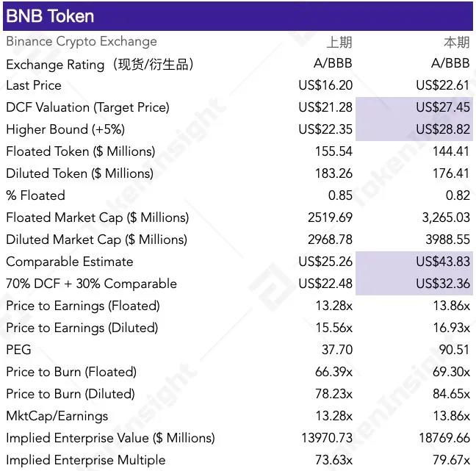Select Implied Enterprise Multiple value 73.63x

[x=331, y=460]
